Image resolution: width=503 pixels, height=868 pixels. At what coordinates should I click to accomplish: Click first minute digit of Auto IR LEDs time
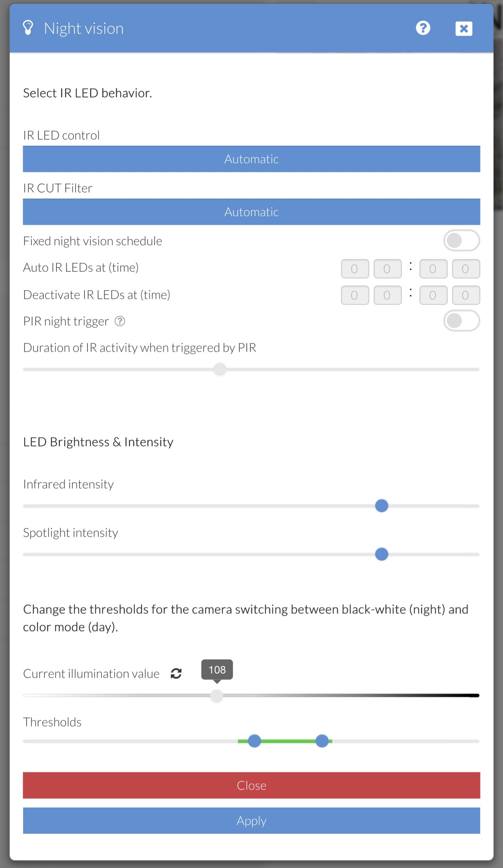tap(433, 269)
